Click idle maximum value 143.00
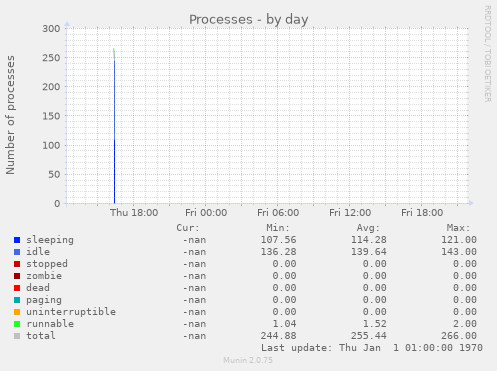The height and width of the screenshot is (371, 497). pos(459,252)
